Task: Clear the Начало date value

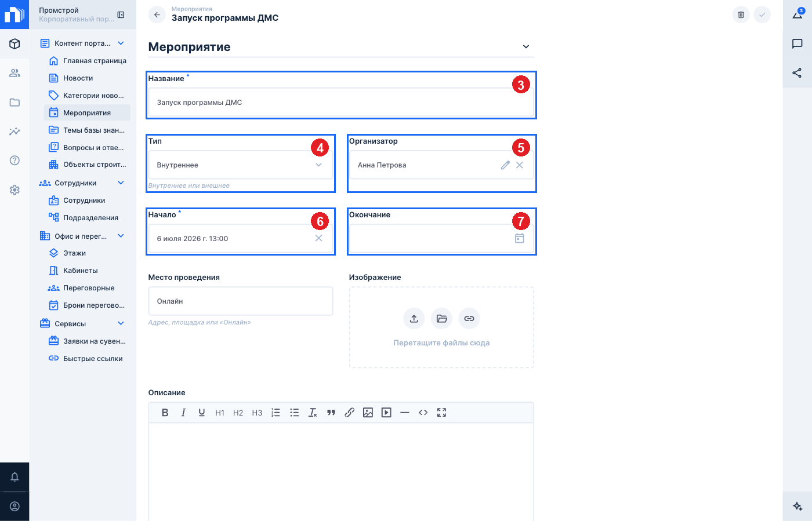Action: click(318, 238)
